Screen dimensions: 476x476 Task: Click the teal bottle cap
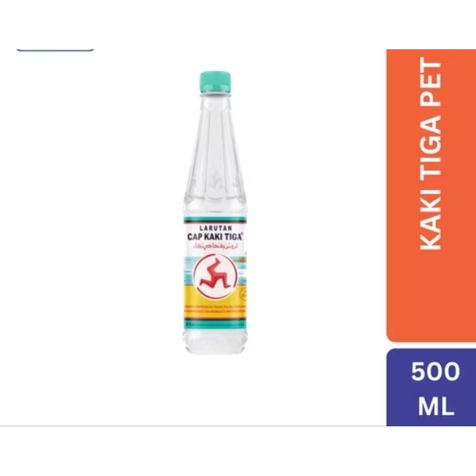pos(215,81)
